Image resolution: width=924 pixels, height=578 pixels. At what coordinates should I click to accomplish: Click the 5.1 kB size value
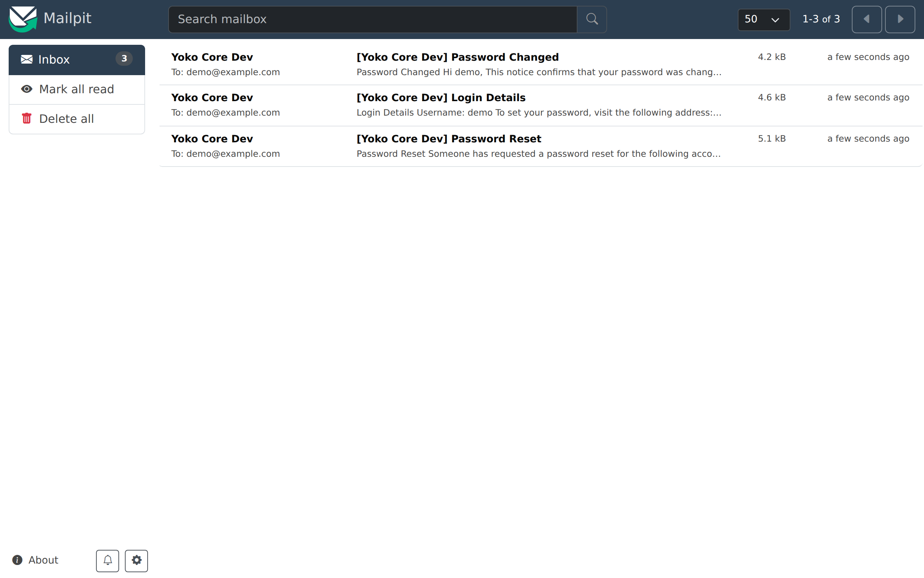(772, 138)
